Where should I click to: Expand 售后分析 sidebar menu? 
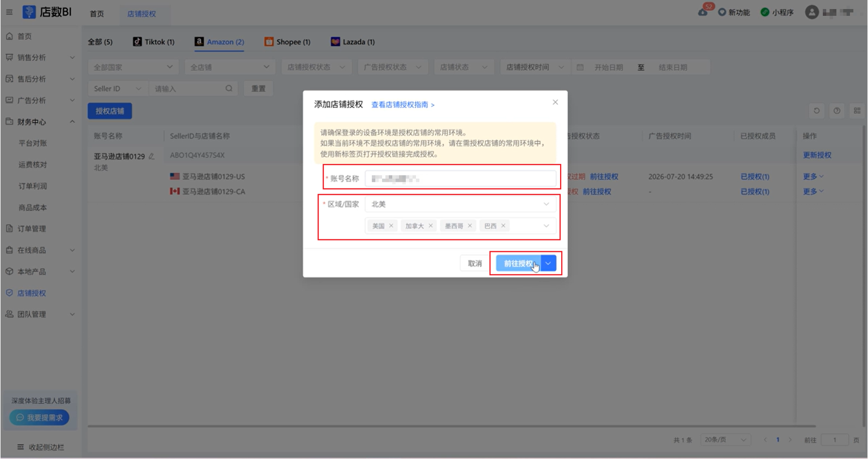41,79
